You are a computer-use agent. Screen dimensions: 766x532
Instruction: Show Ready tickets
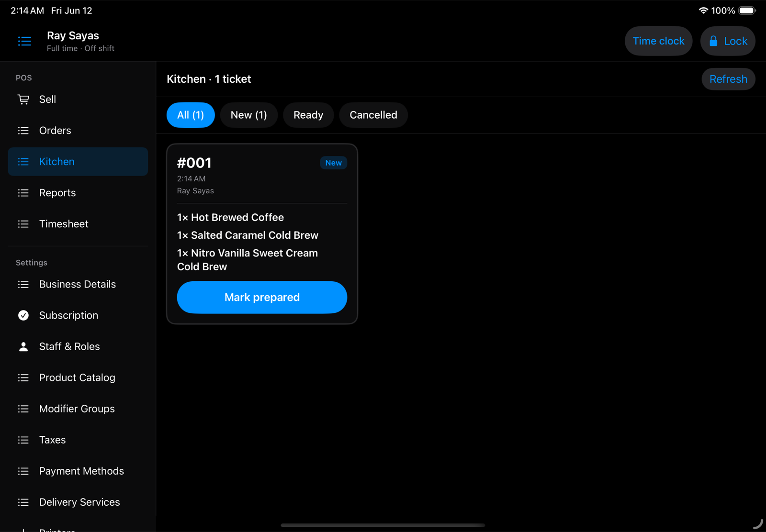308,115
